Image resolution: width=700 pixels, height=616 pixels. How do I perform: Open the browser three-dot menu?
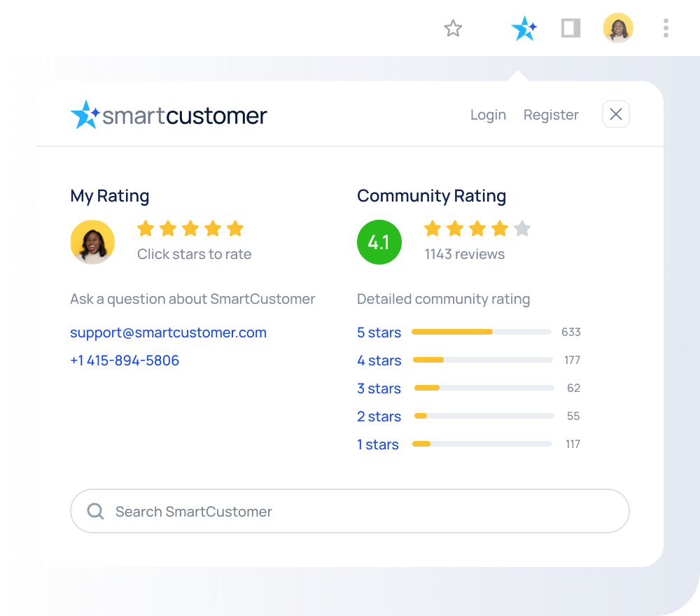coord(666,28)
